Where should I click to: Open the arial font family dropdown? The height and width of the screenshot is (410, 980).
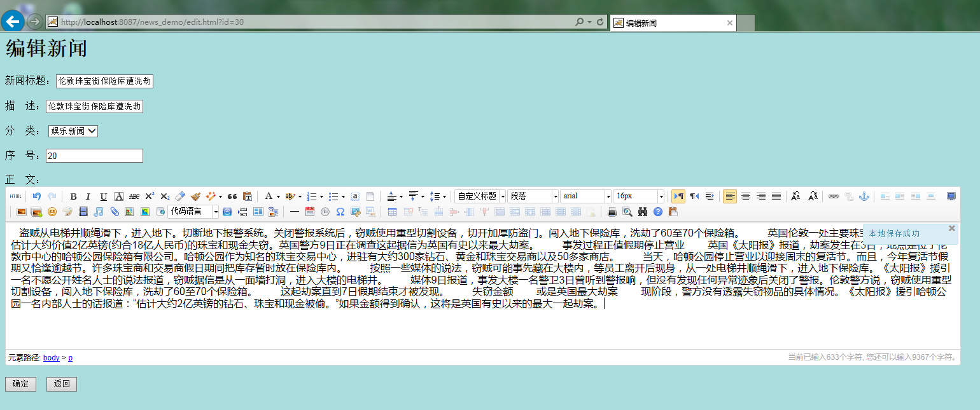pos(585,196)
